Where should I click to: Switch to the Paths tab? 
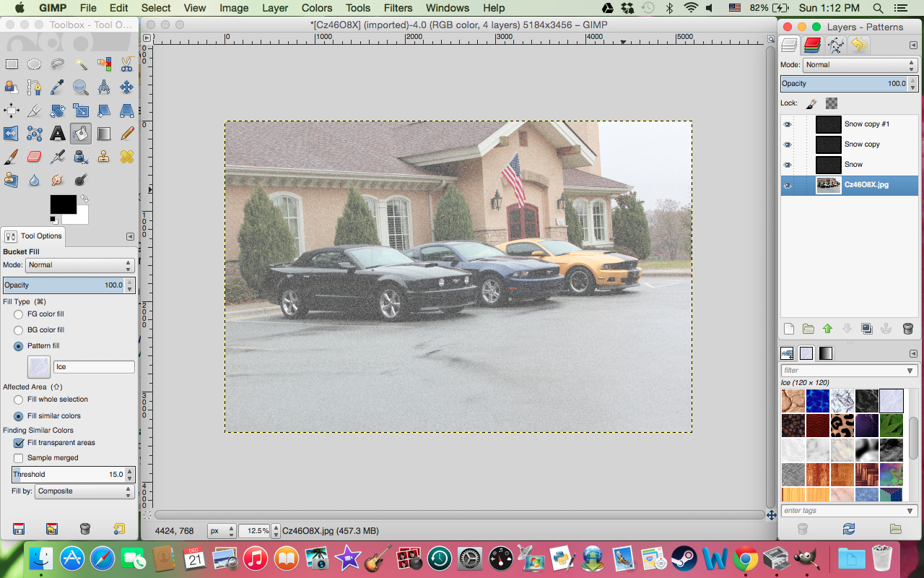(835, 46)
